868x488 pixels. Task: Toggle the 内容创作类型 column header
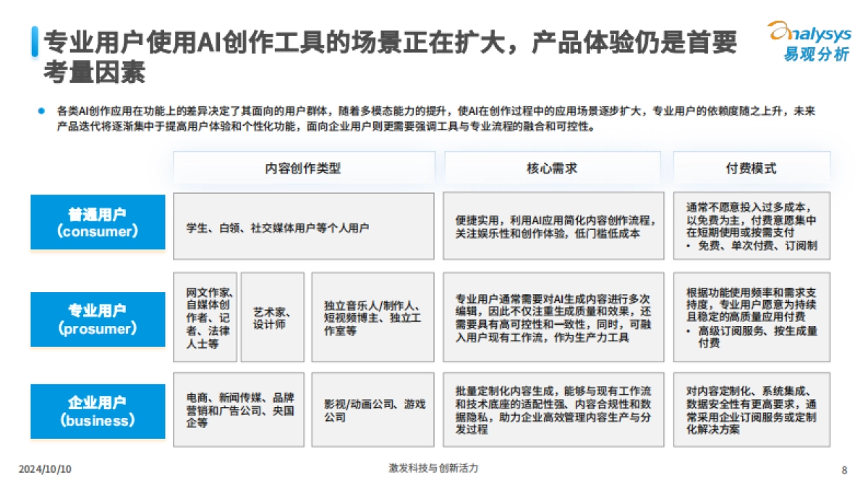click(x=303, y=166)
